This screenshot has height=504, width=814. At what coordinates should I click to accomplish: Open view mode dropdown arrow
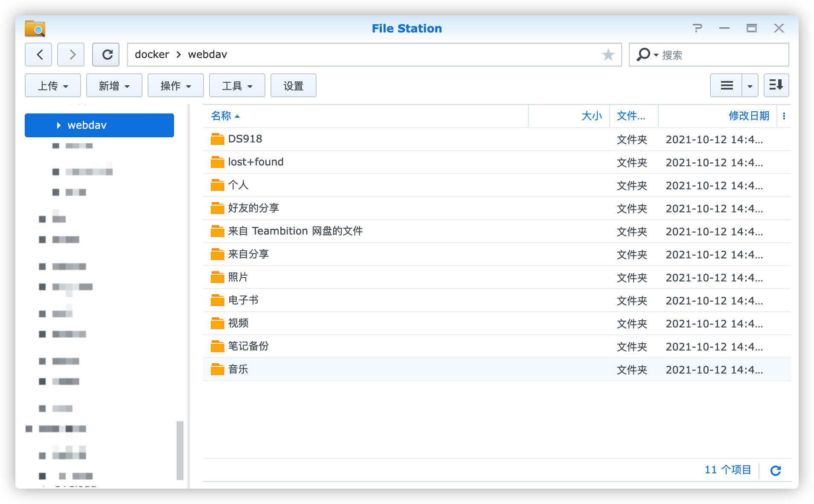[750, 86]
